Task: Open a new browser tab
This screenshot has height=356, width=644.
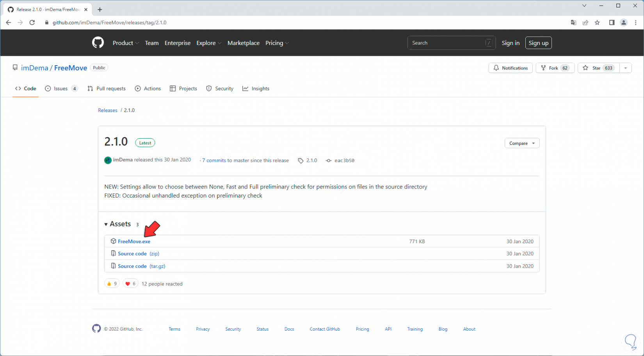Action: pyautogui.click(x=100, y=9)
